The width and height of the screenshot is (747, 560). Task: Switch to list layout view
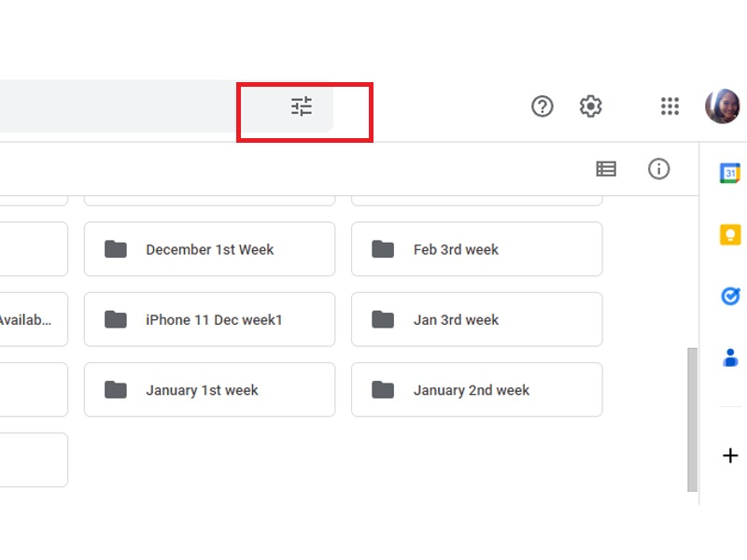pyautogui.click(x=606, y=169)
